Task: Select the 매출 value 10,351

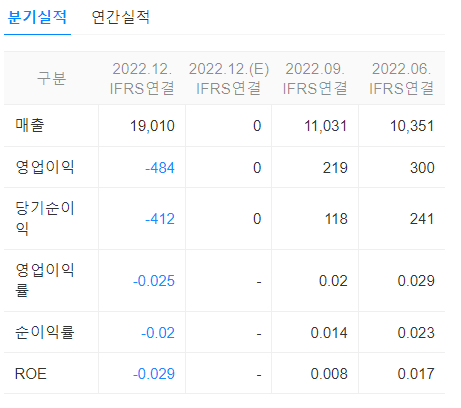Action: pyautogui.click(x=412, y=126)
